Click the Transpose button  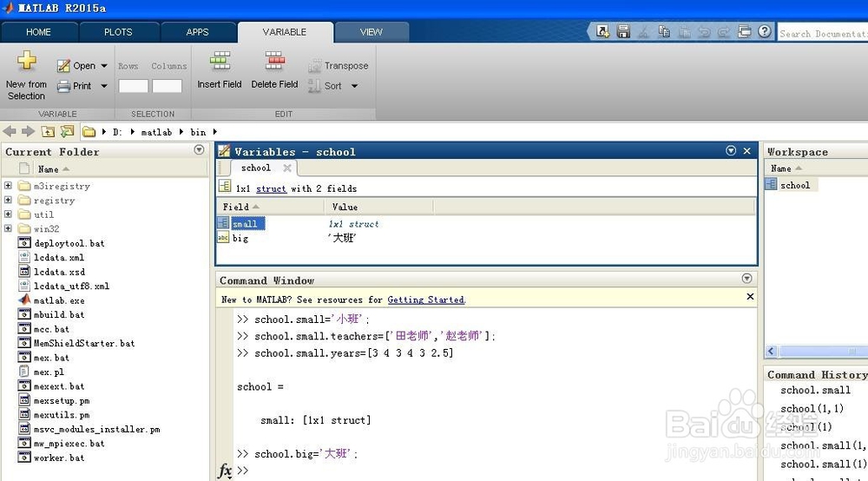coord(339,66)
